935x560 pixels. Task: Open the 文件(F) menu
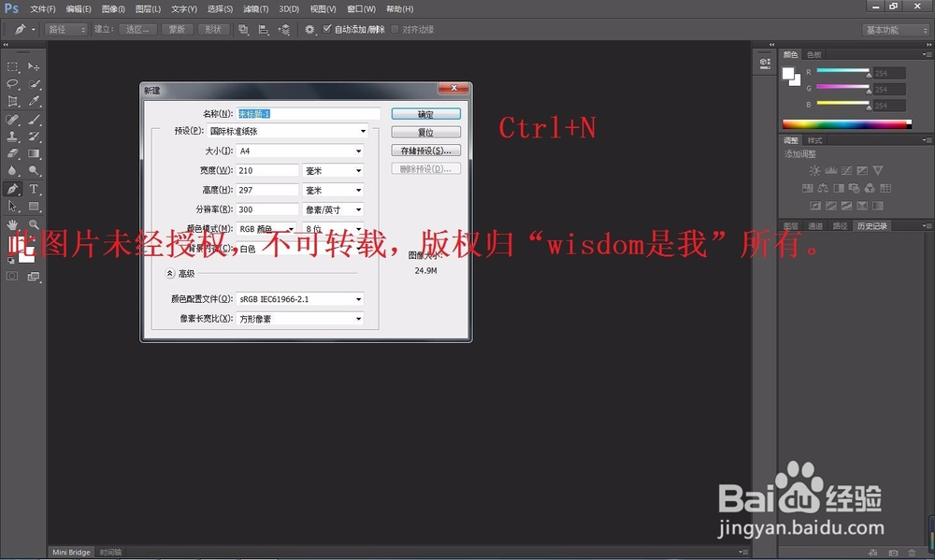click(x=42, y=9)
